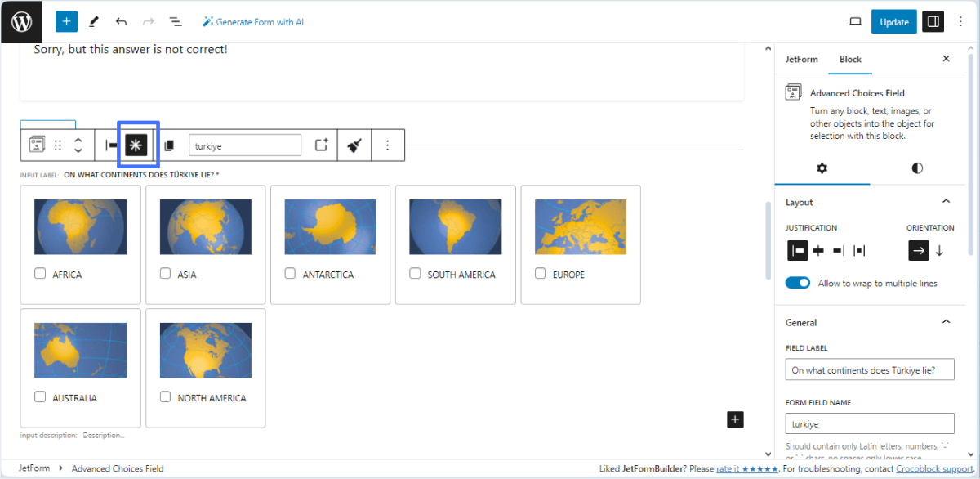The height and width of the screenshot is (479, 980).
Task: Switch to the JetForm tab
Action: coord(801,59)
